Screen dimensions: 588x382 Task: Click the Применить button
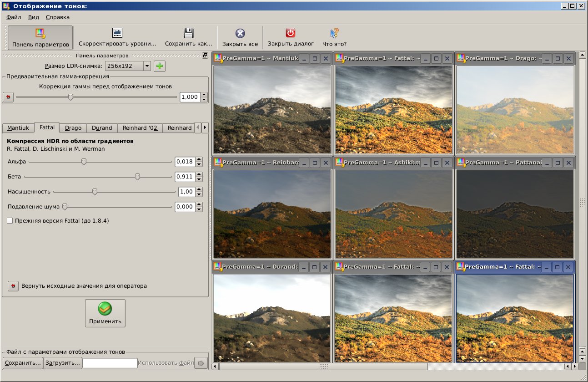click(x=105, y=313)
